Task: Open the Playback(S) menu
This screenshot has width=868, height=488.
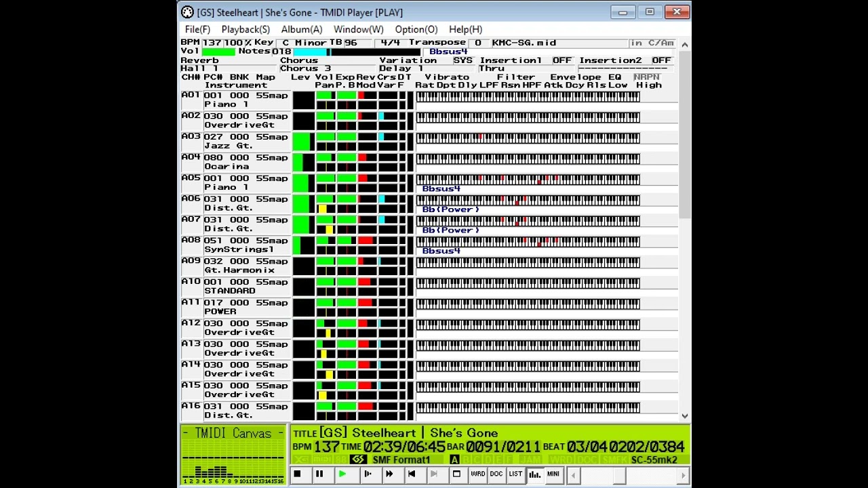Action: tap(245, 30)
